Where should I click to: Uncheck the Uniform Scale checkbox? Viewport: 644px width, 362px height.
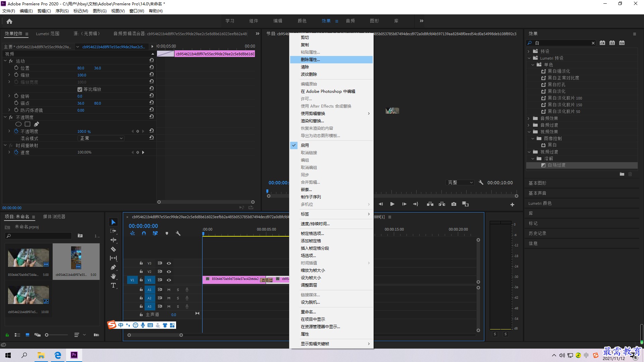(x=80, y=89)
